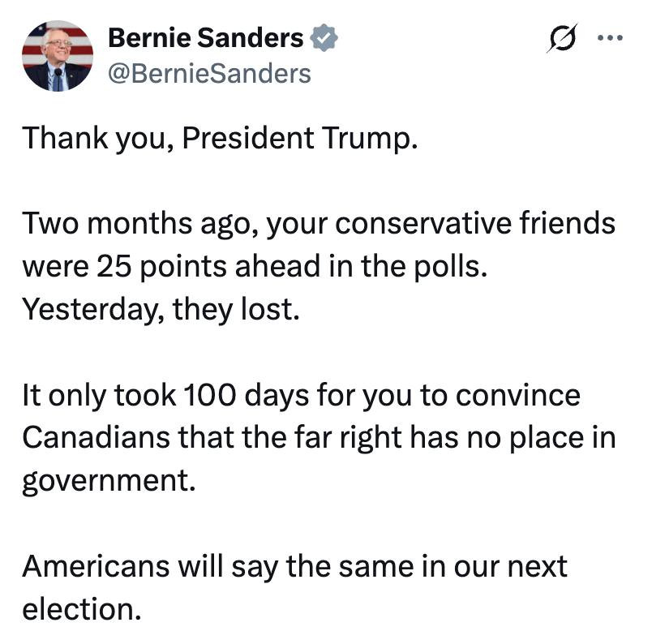Open Bernie Sanders' profile avatar photo
The width and height of the screenshot is (652, 644).
58,55
